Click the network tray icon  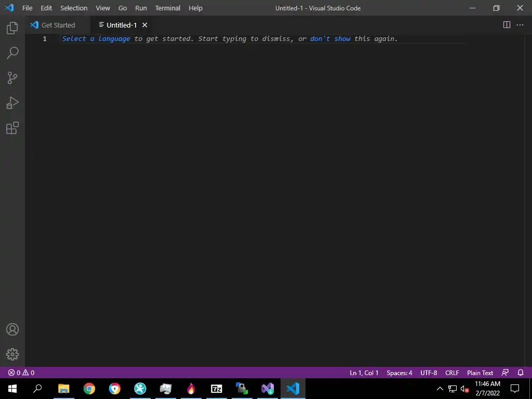click(453, 389)
